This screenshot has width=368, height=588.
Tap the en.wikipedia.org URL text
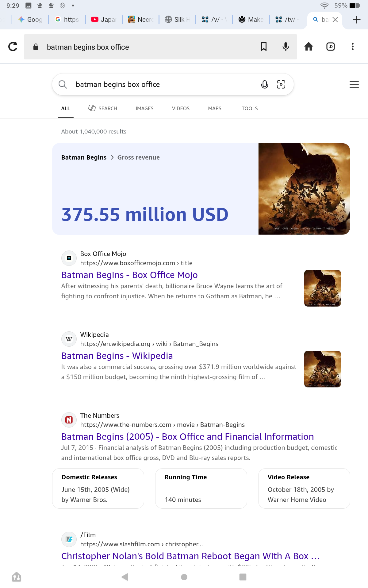point(149,344)
